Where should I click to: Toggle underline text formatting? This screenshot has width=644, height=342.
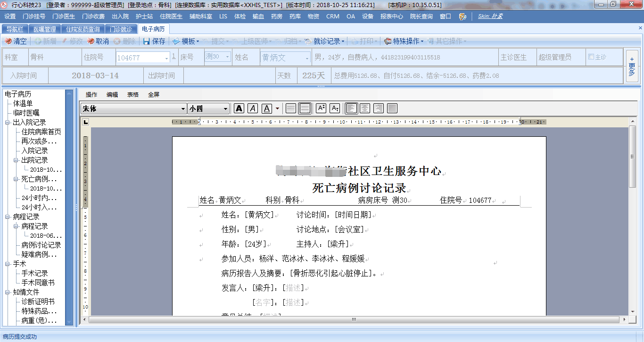click(267, 108)
